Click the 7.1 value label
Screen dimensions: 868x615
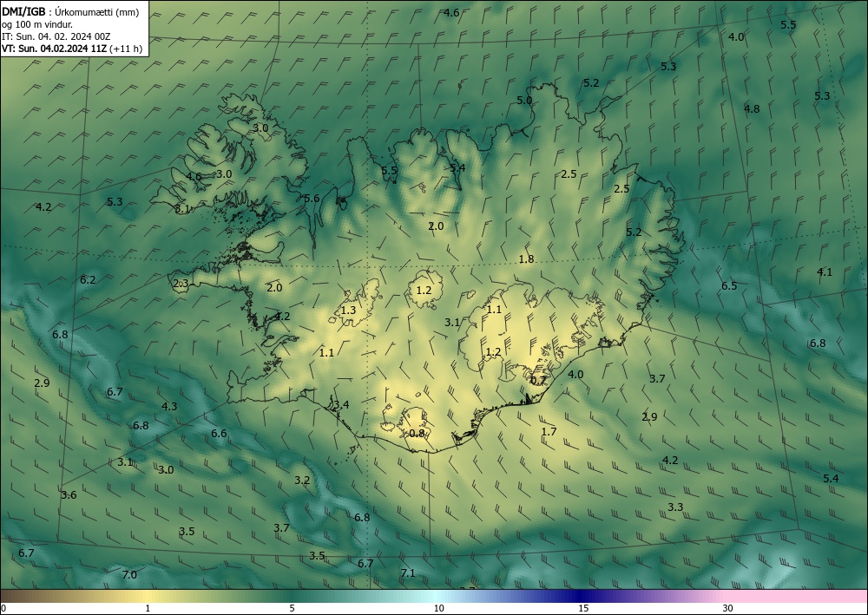(407, 573)
